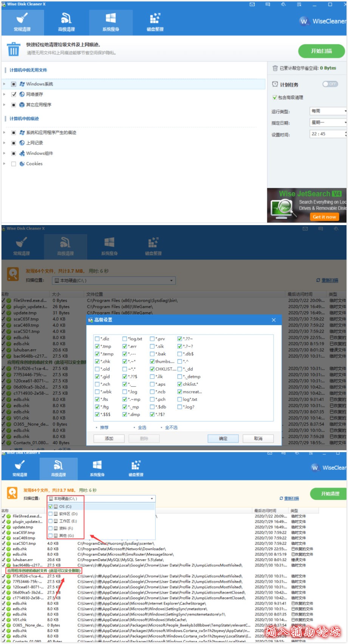Click the Windows系统 flag icon in the tree
The image size is (348, 644).
pyautogui.click(x=22, y=84)
